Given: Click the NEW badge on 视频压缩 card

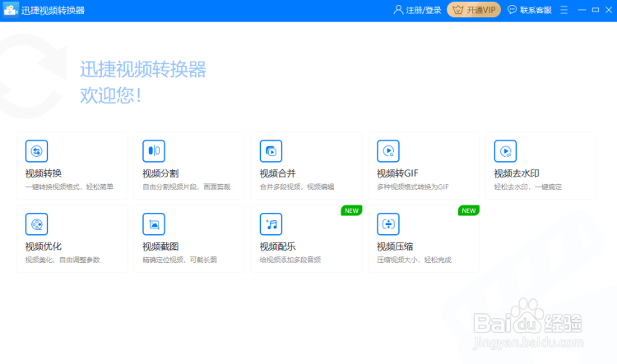Looking at the screenshot, I should pyautogui.click(x=469, y=210).
